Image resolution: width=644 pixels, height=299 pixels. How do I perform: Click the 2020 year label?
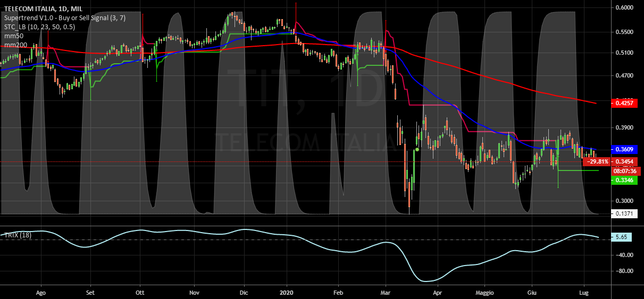(x=287, y=292)
